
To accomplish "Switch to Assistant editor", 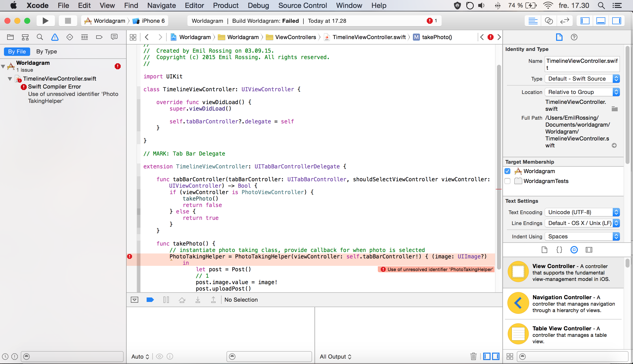I will tap(548, 21).
